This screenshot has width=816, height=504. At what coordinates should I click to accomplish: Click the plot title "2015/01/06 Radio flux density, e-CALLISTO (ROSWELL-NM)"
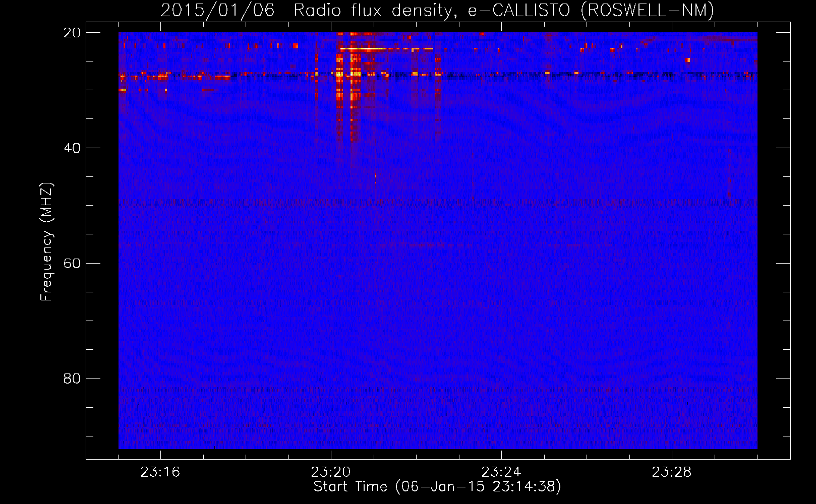[x=437, y=10]
